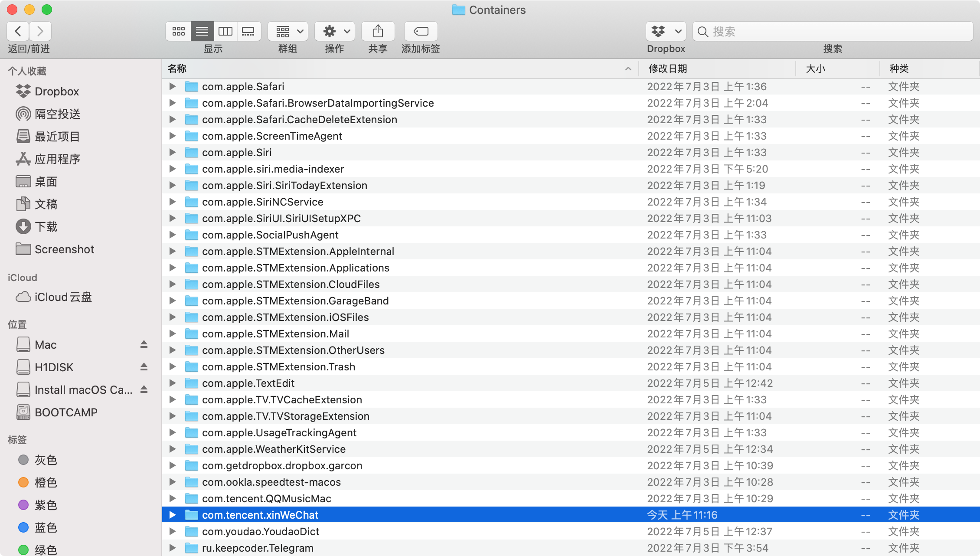Go back with the left arrow button

[x=18, y=31]
